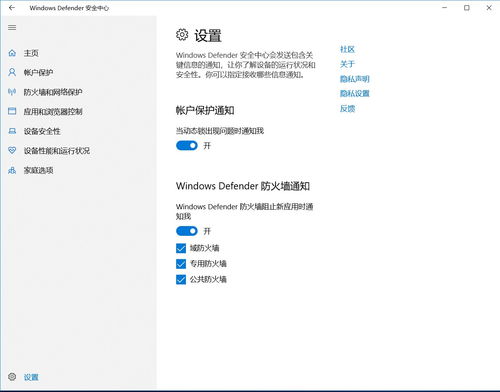Open 设备性能和运行状况 section
The height and width of the screenshot is (392, 500).
pos(57,151)
